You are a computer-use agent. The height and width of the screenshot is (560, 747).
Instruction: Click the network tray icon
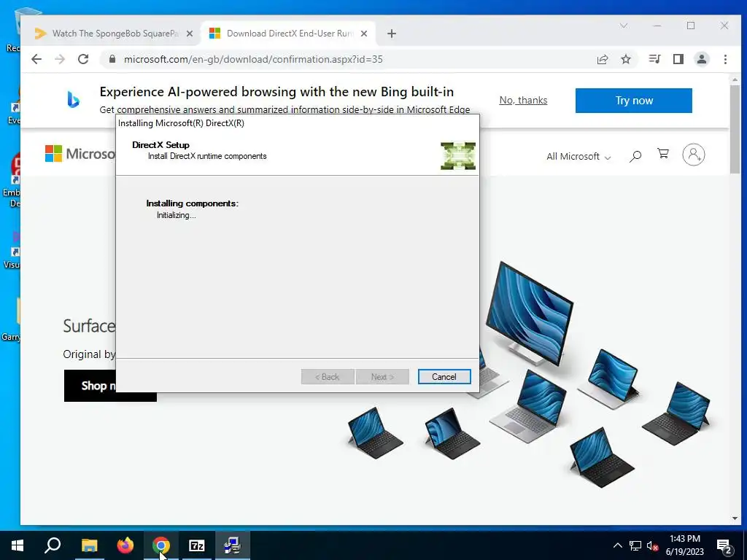pyautogui.click(x=635, y=545)
